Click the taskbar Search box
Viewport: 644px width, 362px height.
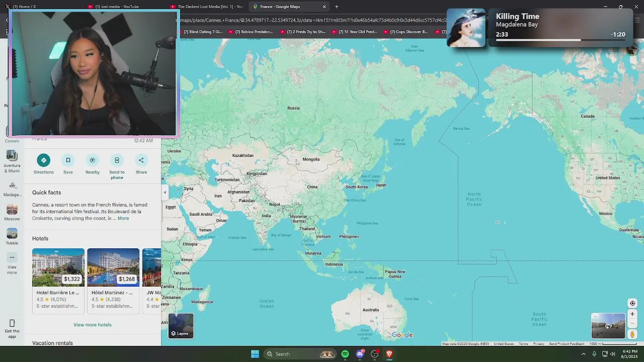click(x=301, y=354)
